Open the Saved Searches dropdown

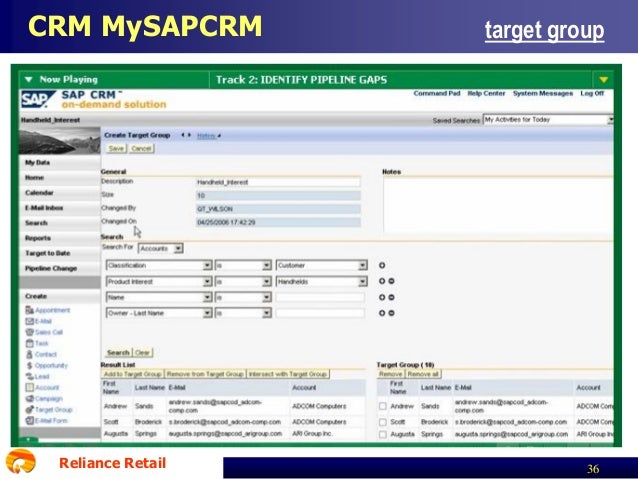tap(610, 120)
